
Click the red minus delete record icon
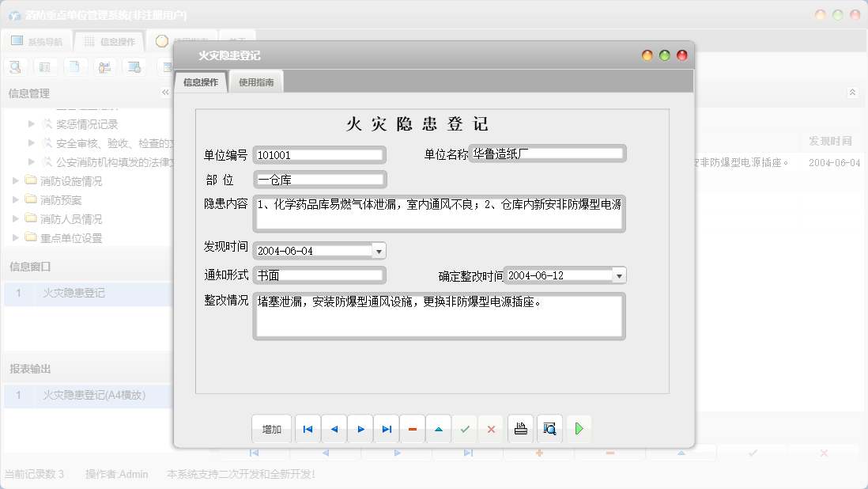pos(412,428)
